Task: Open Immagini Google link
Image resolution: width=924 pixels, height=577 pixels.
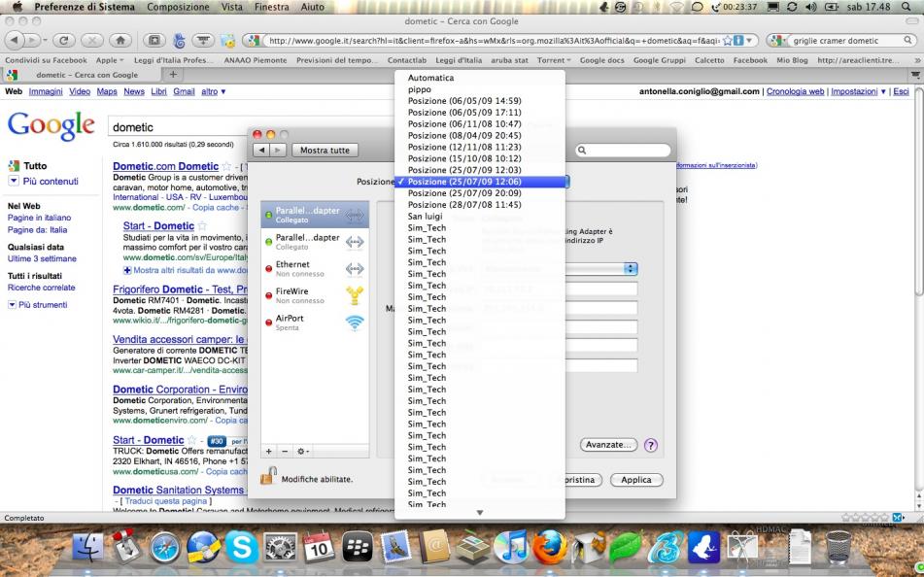Action: tap(46, 92)
